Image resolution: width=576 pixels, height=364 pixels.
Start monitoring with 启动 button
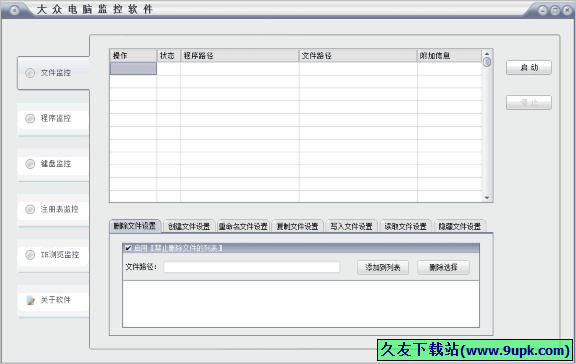click(529, 68)
